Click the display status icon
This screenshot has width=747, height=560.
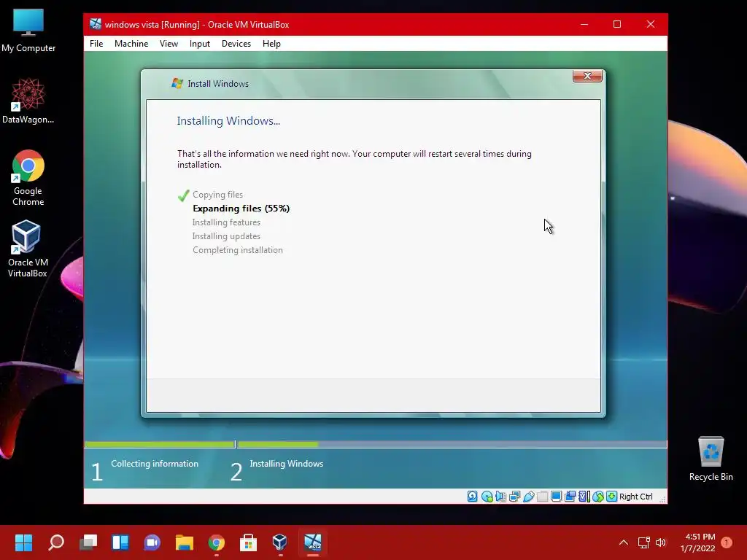pos(556,497)
